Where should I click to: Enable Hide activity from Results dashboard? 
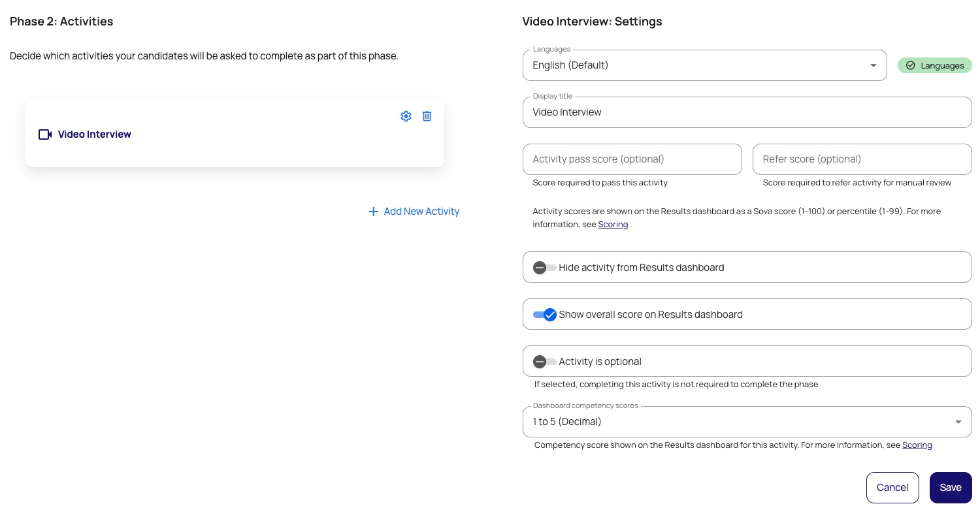pos(544,268)
